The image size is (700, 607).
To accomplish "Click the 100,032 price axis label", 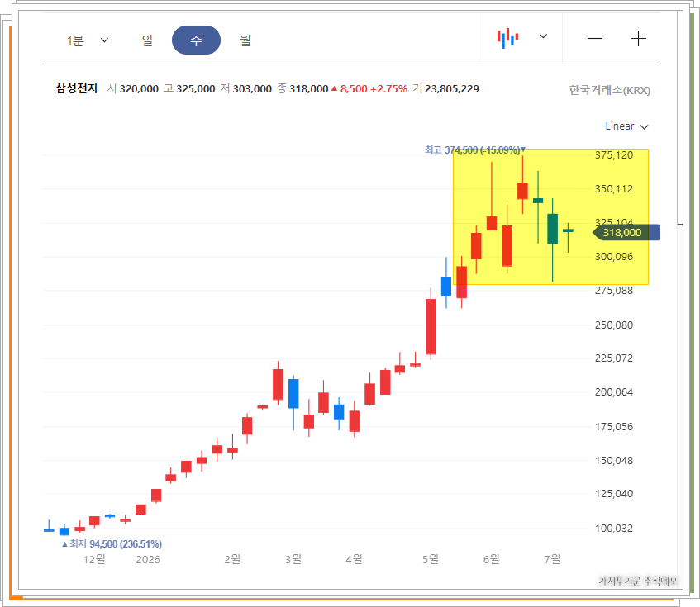I will point(614,529).
